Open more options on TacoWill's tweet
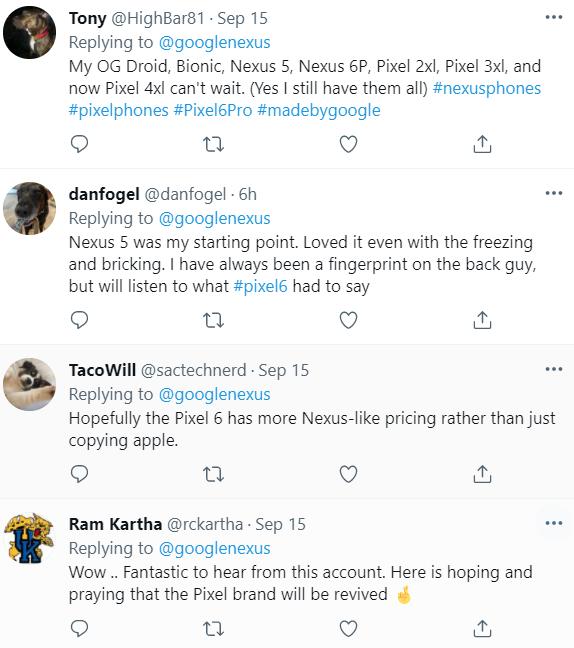 coord(554,369)
